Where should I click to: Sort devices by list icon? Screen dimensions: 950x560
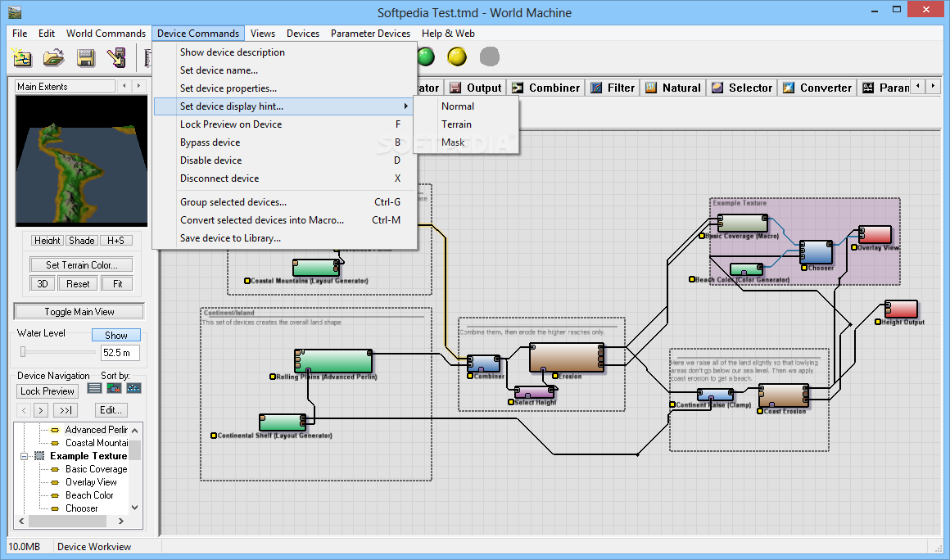tap(94, 388)
